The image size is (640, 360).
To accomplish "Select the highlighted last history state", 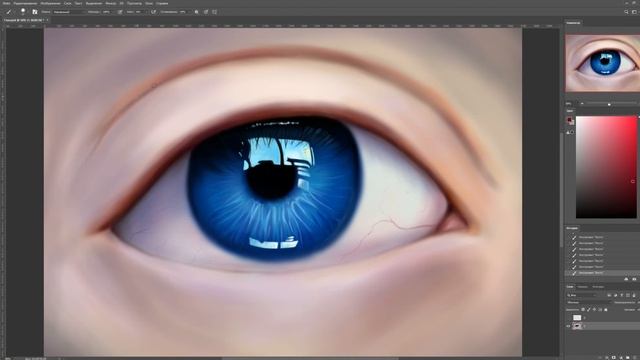I will [x=602, y=273].
